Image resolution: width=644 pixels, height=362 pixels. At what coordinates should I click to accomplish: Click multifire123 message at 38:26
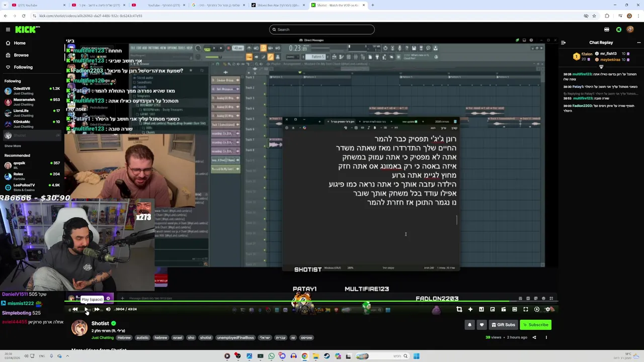pos(600,76)
